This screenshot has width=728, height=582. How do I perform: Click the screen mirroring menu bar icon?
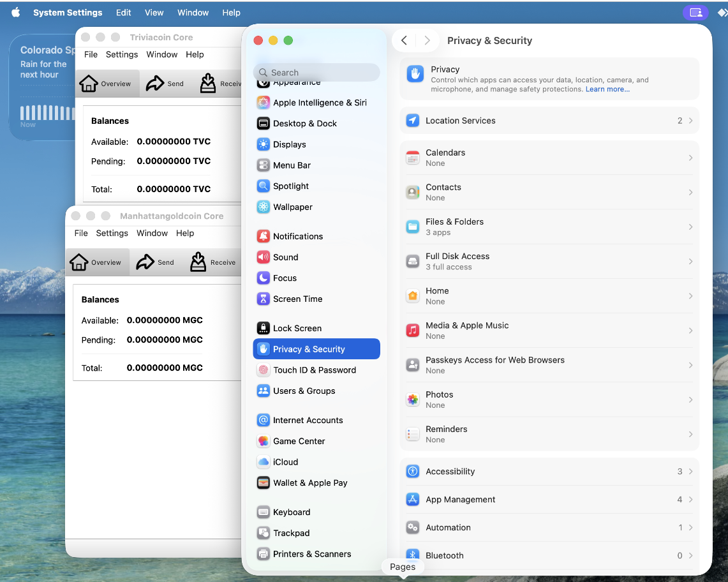pos(695,13)
